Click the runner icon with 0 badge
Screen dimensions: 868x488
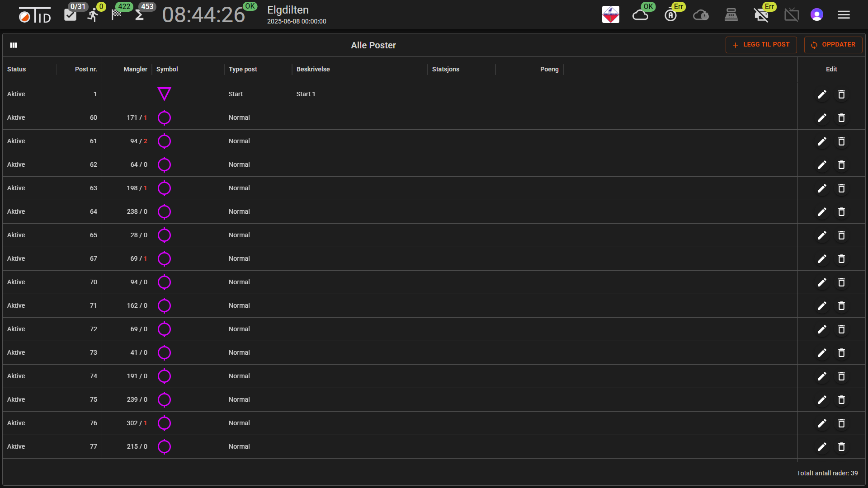[93, 15]
